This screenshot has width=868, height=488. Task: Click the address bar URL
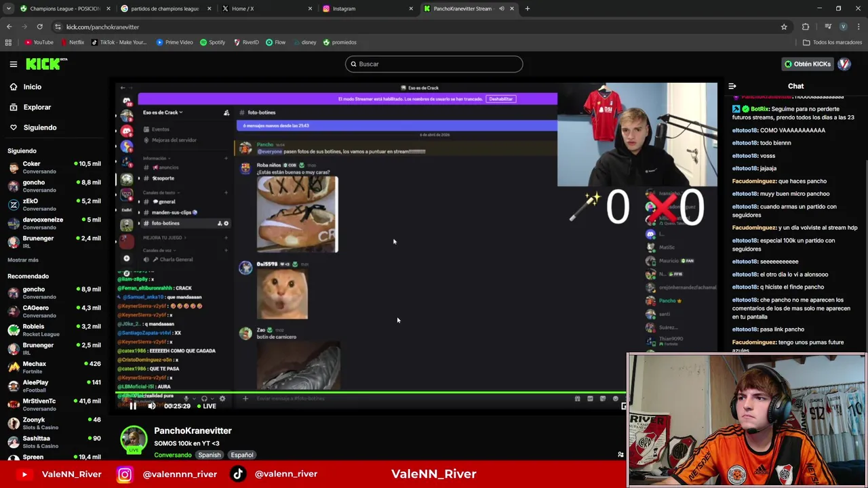(102, 26)
